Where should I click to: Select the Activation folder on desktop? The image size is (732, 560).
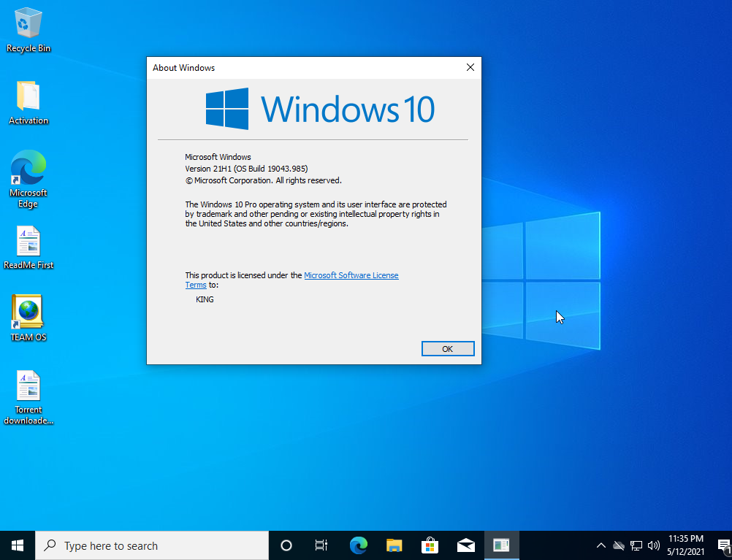pos(28,103)
